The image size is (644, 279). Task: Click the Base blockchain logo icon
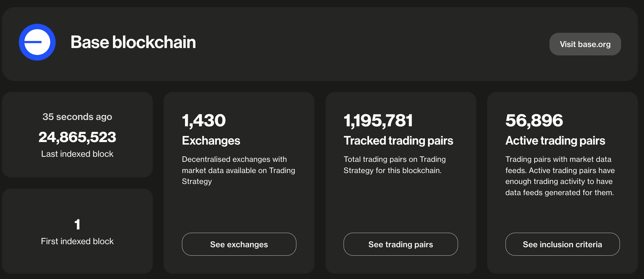[x=37, y=42]
